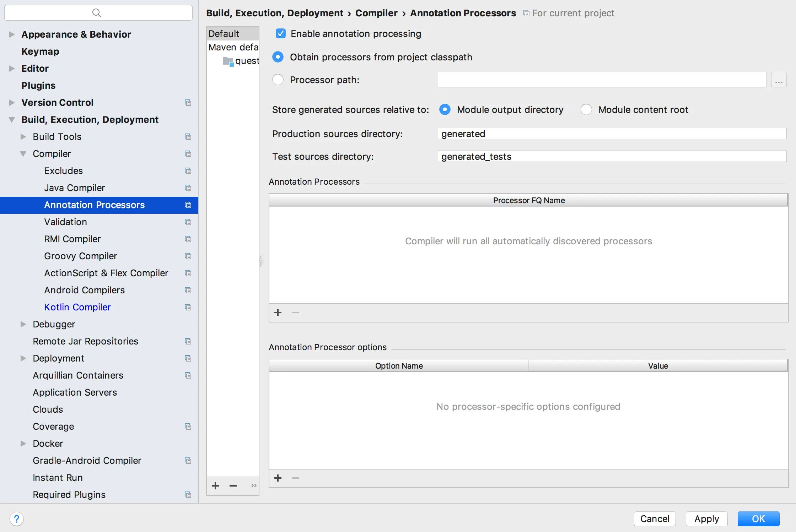Select the Keymap settings entry
The width and height of the screenshot is (796, 532).
pyautogui.click(x=40, y=51)
